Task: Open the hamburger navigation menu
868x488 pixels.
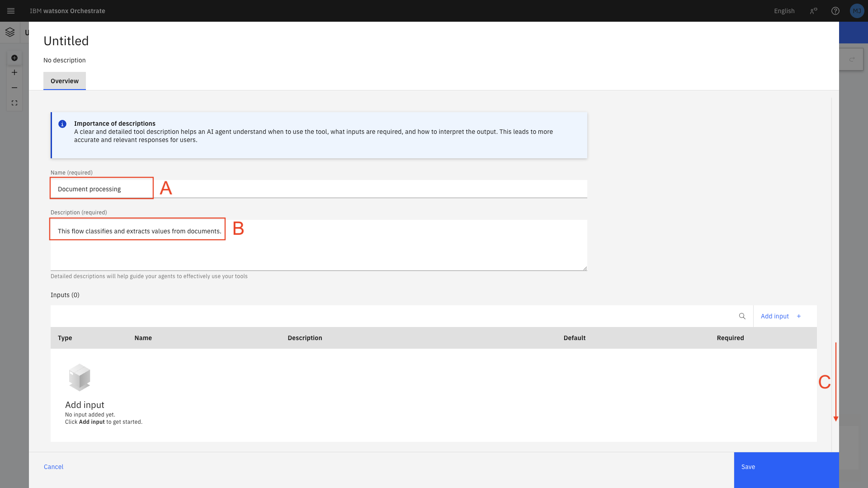Action: 11,11
